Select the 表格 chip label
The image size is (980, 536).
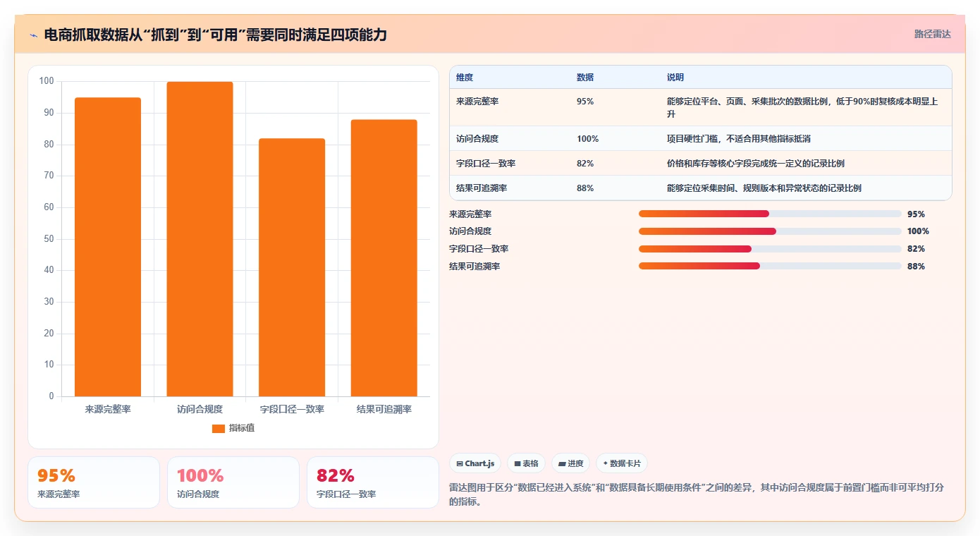(530, 464)
